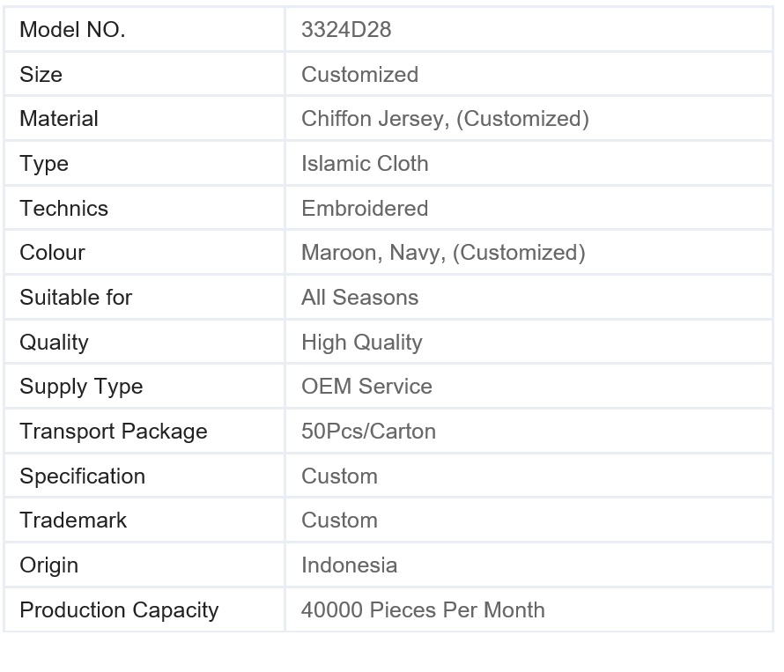The height and width of the screenshot is (672, 784).
Task: Click the High Quality value
Action: 362,343
